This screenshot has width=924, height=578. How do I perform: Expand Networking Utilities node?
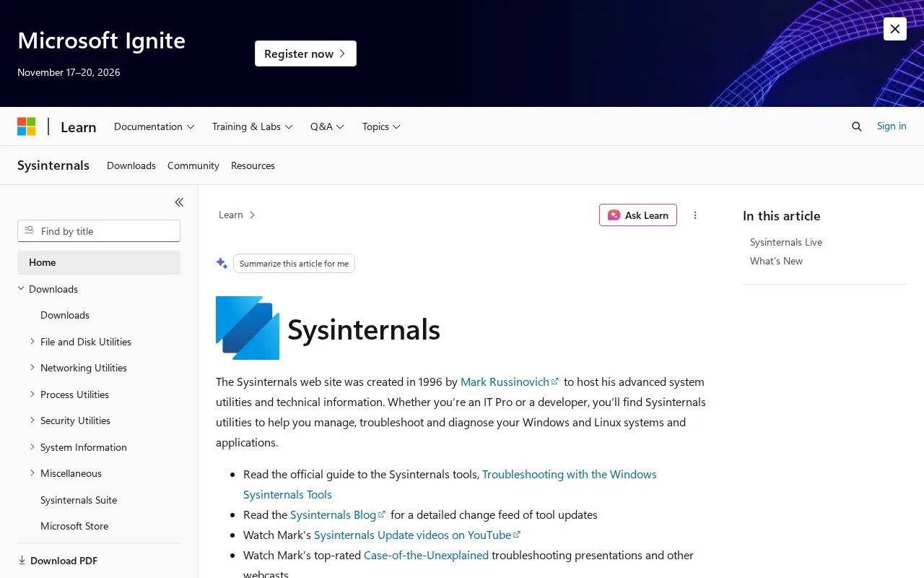(x=32, y=367)
